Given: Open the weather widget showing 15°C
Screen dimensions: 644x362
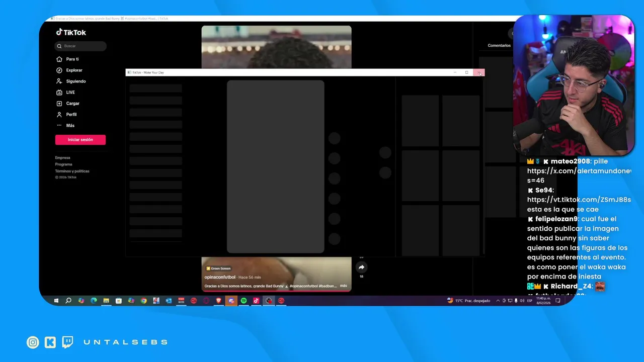Looking at the screenshot, I should [x=468, y=301].
